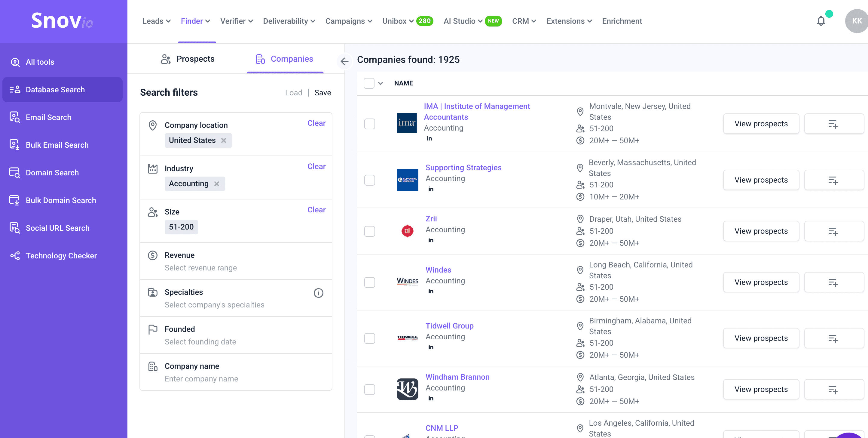Check the Windham Brannon row checkbox
868x438 pixels.
coord(370,390)
